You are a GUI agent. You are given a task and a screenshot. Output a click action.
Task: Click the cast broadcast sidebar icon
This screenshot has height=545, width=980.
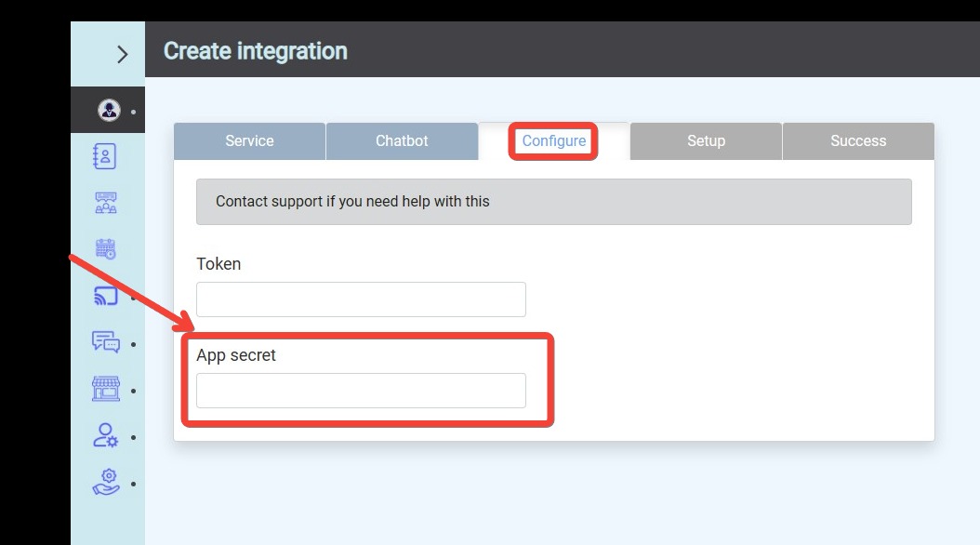coord(106,296)
